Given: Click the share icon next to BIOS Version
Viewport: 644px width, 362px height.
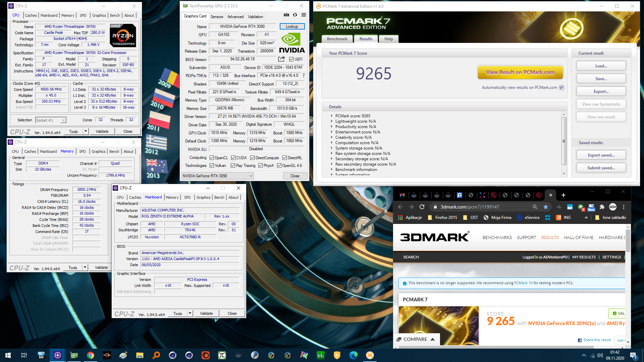Looking at the screenshot, I should coord(281,59).
